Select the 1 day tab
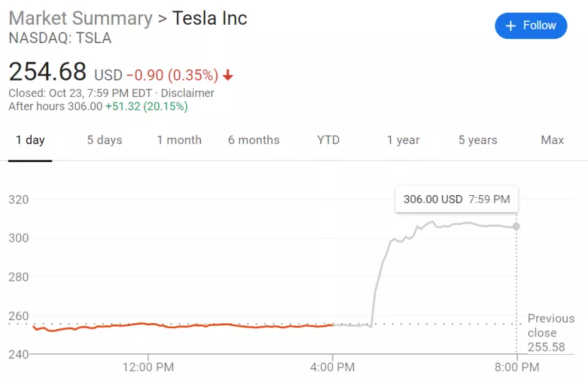The image size is (588, 381). (x=30, y=140)
